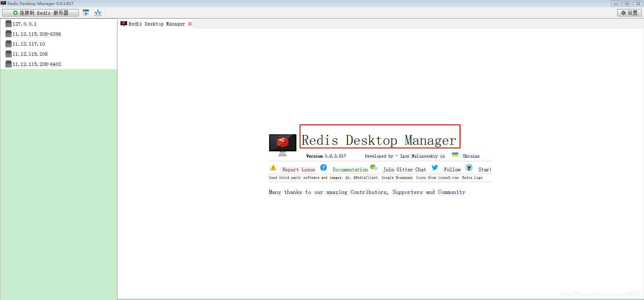Maximize the Redis Desktop Manager window
This screenshot has width=644, height=300.
pos(627,3)
